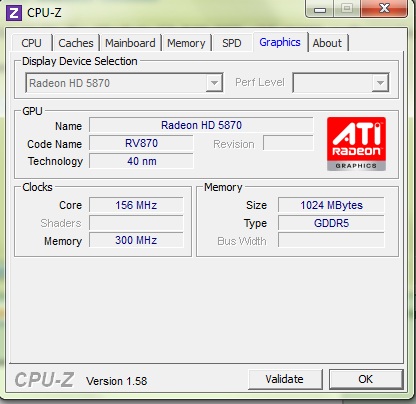The width and height of the screenshot is (416, 404).
Task: Switch to the CPU tab
Action: click(32, 43)
